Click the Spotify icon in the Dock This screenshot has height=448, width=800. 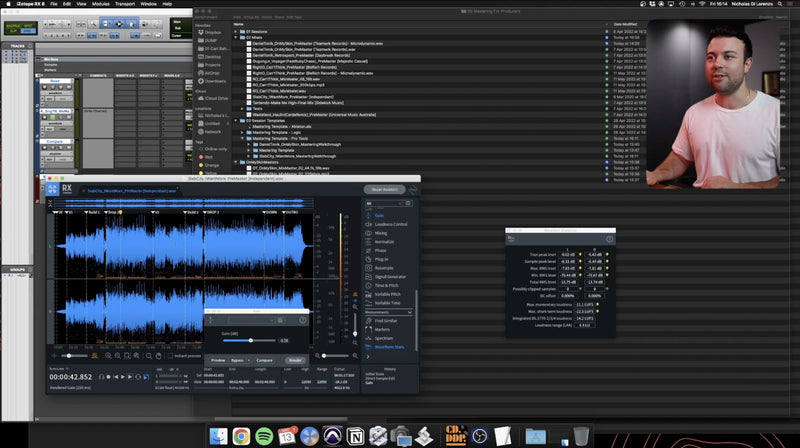click(x=264, y=435)
